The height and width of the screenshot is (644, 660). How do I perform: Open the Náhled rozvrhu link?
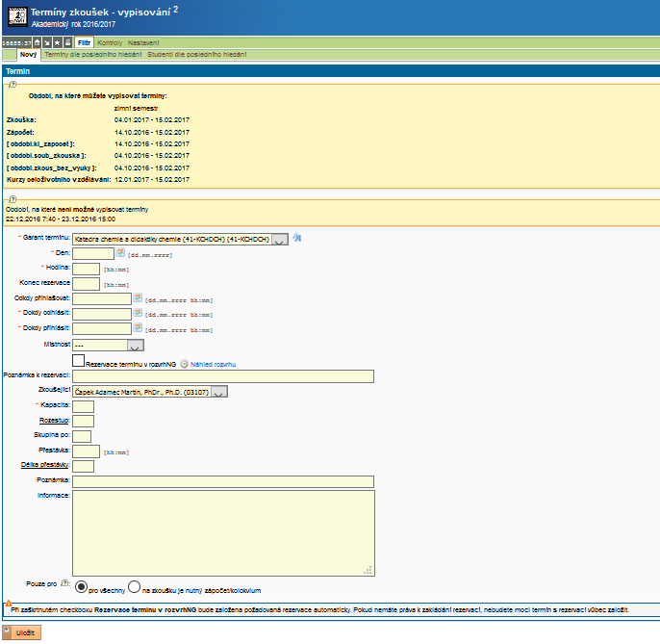(x=212, y=365)
